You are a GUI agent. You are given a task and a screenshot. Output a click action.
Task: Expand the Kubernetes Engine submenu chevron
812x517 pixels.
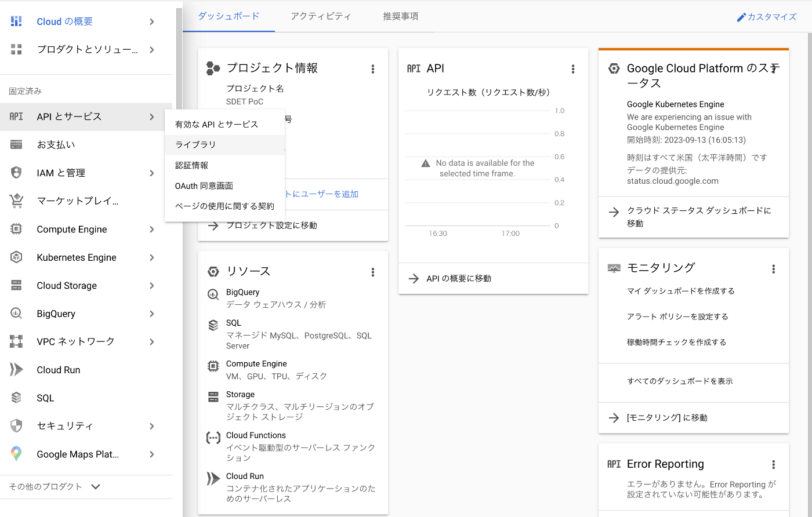coord(152,257)
